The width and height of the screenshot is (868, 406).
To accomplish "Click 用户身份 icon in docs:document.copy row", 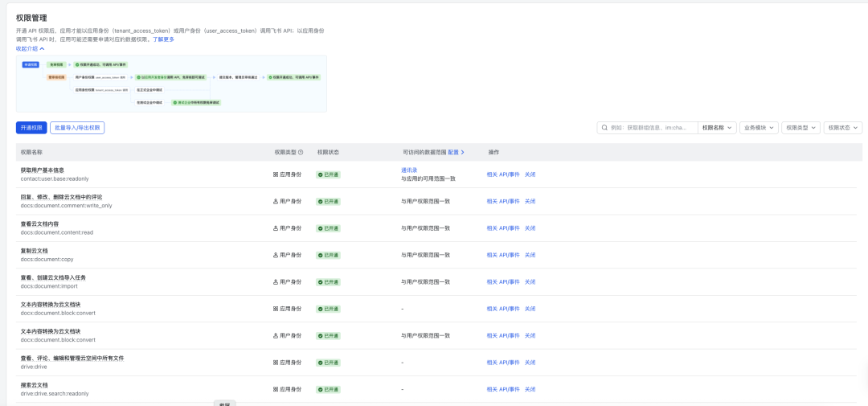I will pyautogui.click(x=276, y=255).
